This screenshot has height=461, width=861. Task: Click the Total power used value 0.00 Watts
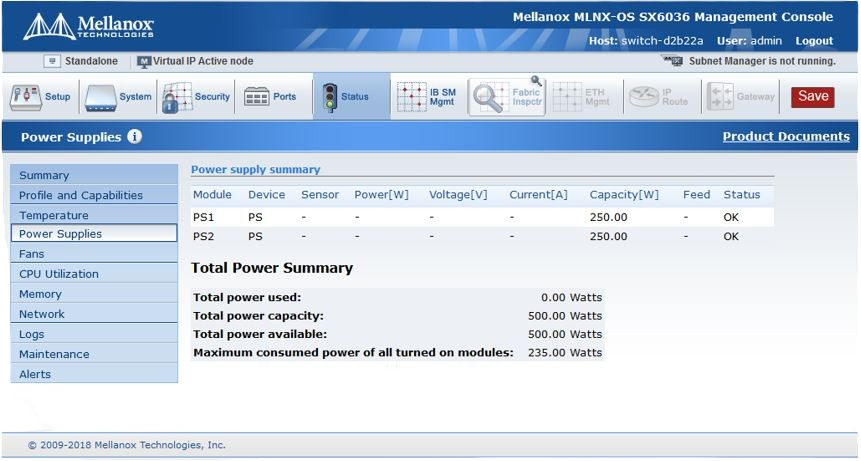pos(571,297)
